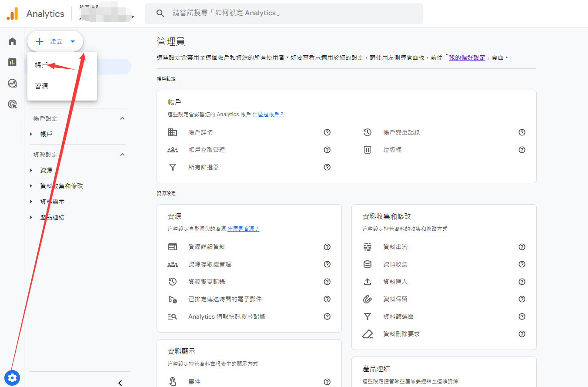This screenshot has width=588, height=387.
Task: Click the Admin gear icon
Action: point(12,377)
